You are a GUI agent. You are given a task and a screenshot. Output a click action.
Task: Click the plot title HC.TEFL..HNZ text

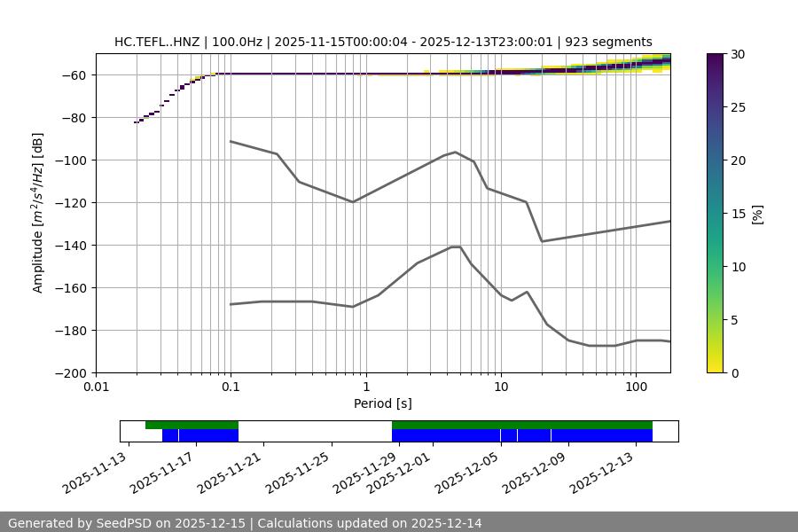[x=383, y=42]
